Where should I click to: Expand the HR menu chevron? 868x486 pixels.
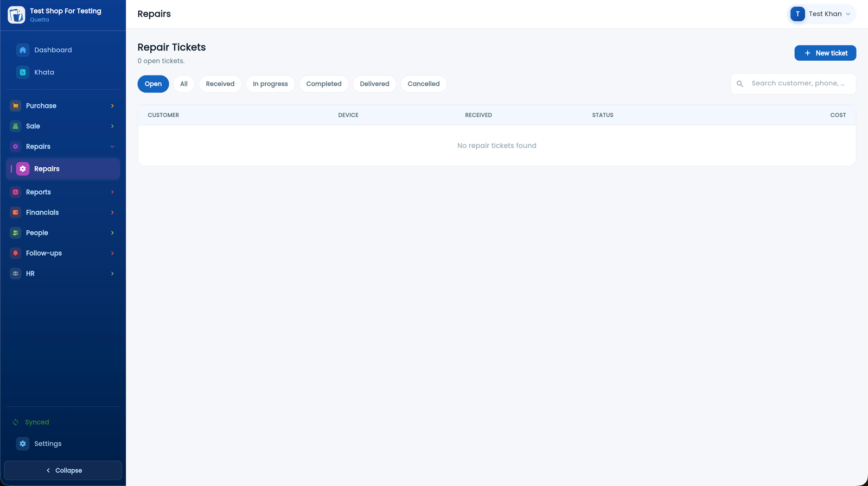[112, 274]
